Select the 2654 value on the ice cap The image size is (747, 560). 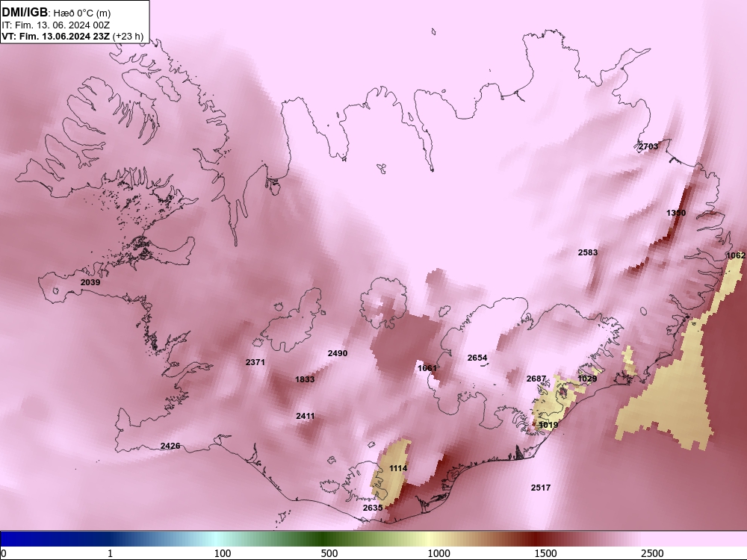[x=477, y=358]
